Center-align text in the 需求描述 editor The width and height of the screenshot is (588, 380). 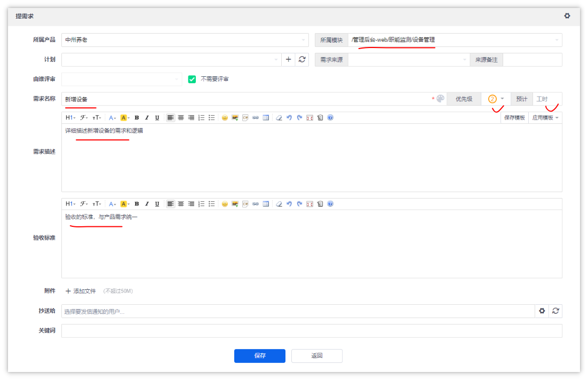tap(181, 118)
